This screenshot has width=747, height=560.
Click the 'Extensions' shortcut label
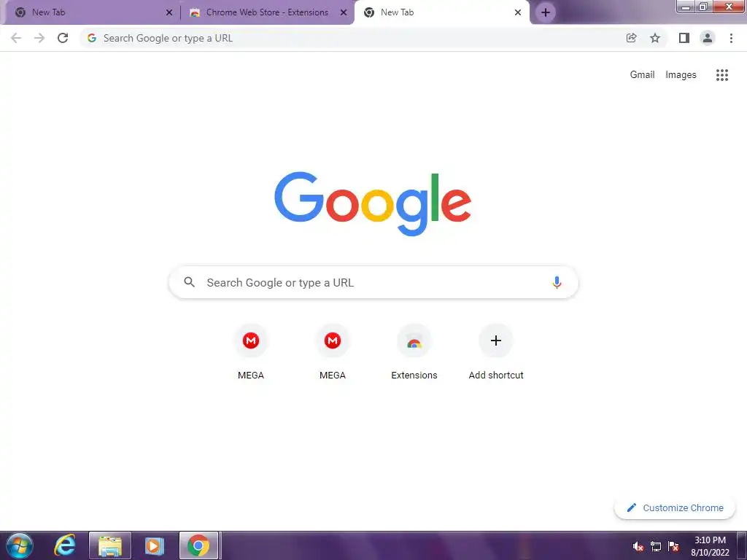pos(414,376)
